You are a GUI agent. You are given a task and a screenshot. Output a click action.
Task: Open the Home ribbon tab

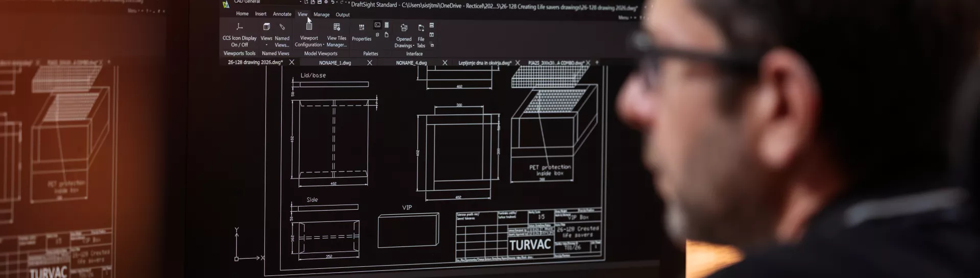(x=242, y=14)
